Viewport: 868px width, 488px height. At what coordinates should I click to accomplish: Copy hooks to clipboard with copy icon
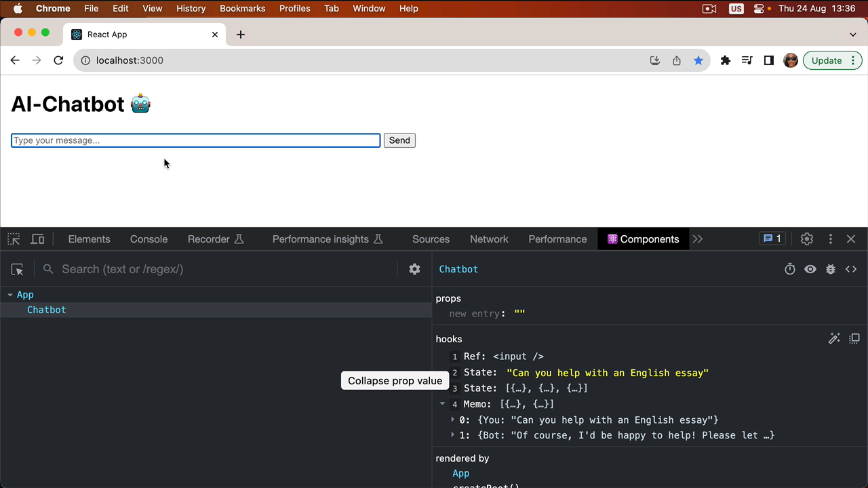click(x=854, y=338)
